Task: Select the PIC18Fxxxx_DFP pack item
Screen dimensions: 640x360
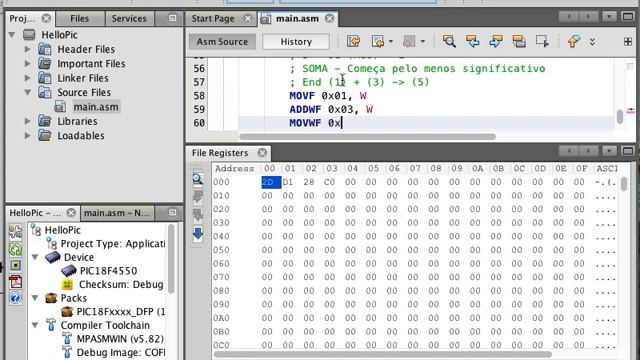Action: (x=113, y=312)
